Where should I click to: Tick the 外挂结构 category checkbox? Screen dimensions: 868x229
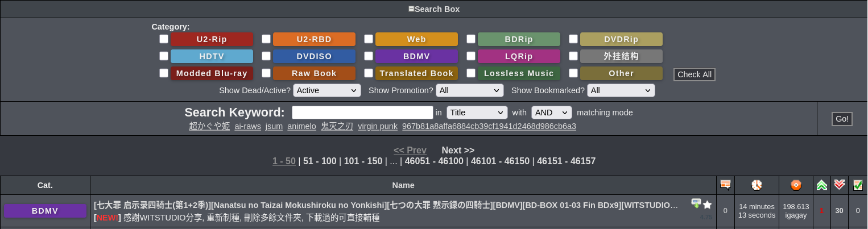(x=573, y=56)
